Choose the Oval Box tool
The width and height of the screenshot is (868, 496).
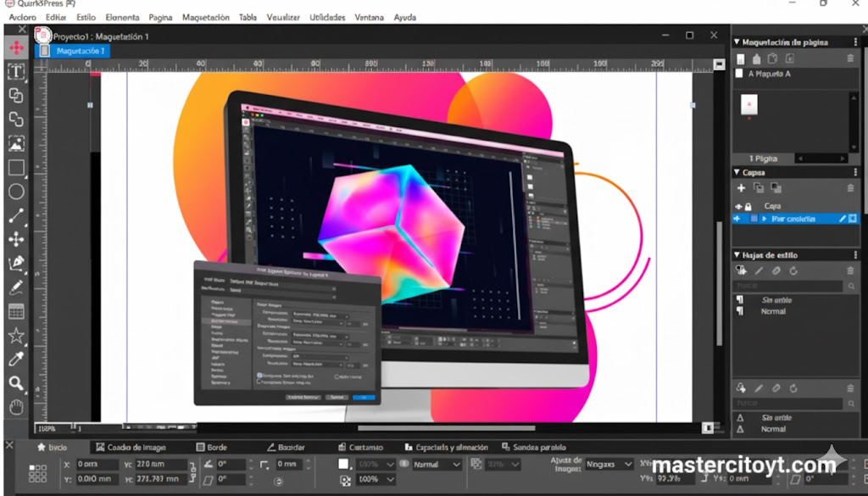point(15,192)
